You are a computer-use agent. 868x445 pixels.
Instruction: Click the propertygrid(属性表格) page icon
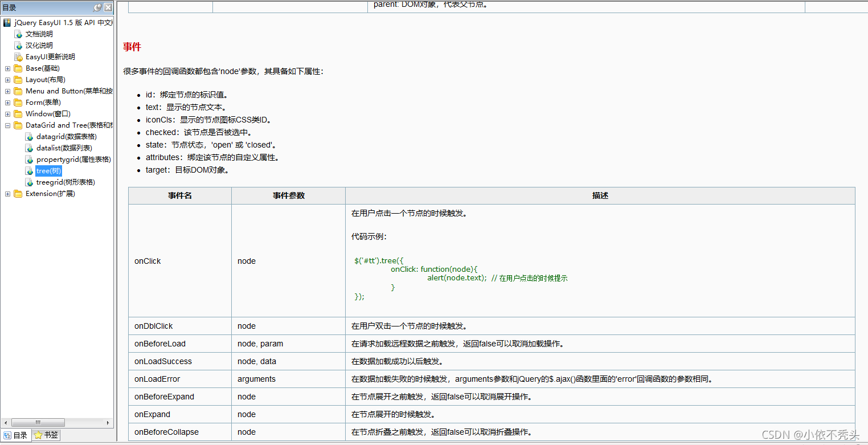point(29,159)
